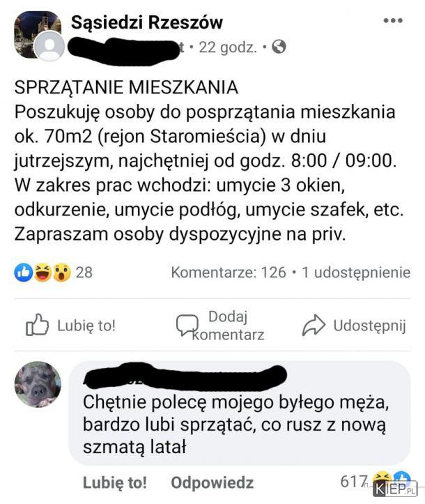Open the Sąsiedzi Rzeszów group cover thumbnail
Image resolution: width=425 pixels, height=504 pixels.
(x=38, y=35)
